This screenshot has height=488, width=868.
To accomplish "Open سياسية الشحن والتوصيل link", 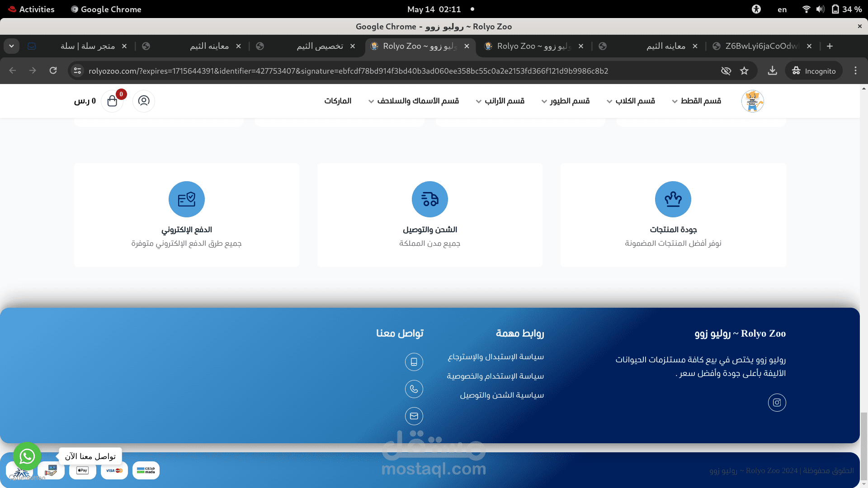I will click(x=502, y=395).
